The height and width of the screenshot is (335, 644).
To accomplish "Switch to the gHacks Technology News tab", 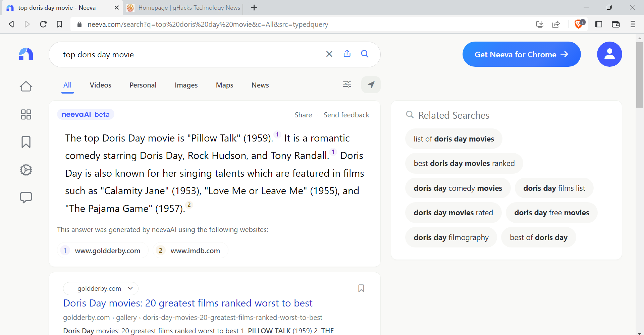I will pyautogui.click(x=183, y=7).
